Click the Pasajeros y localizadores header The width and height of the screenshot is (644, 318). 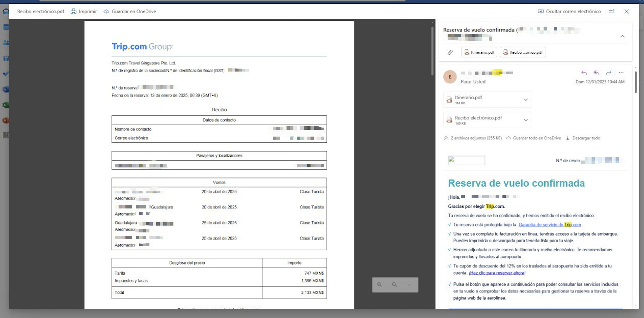[219, 156]
